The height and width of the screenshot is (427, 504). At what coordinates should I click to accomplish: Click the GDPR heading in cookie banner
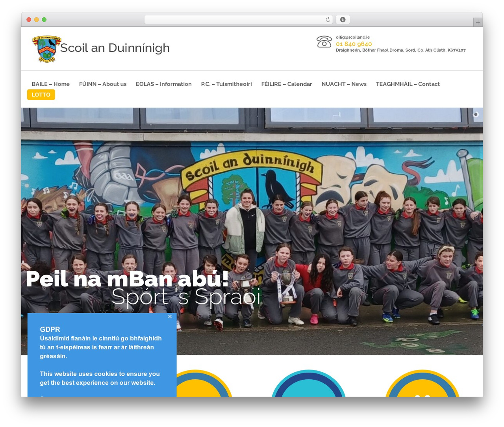[x=50, y=329]
